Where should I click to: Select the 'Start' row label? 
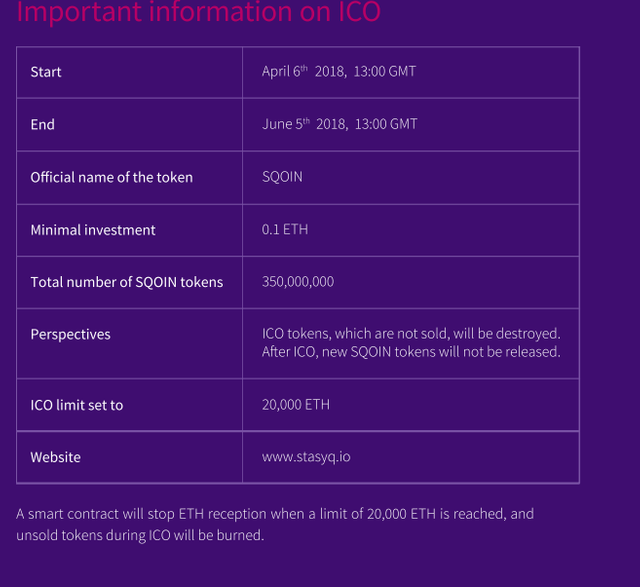[46, 72]
